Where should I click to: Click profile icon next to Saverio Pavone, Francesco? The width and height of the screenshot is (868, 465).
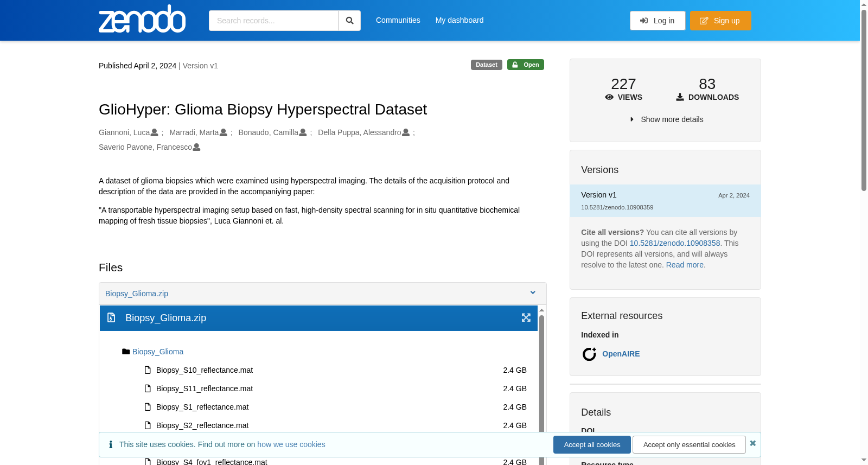pyautogui.click(x=197, y=147)
